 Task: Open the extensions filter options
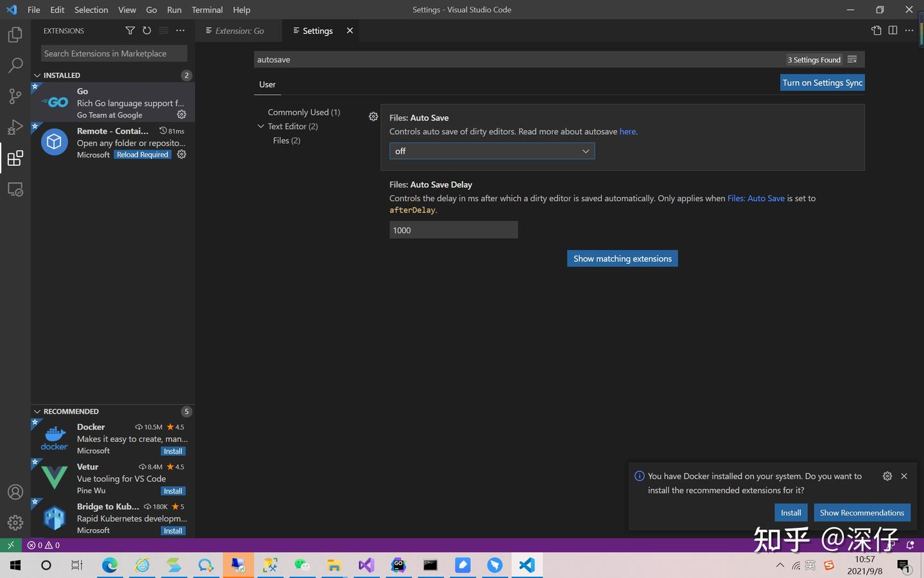click(130, 30)
